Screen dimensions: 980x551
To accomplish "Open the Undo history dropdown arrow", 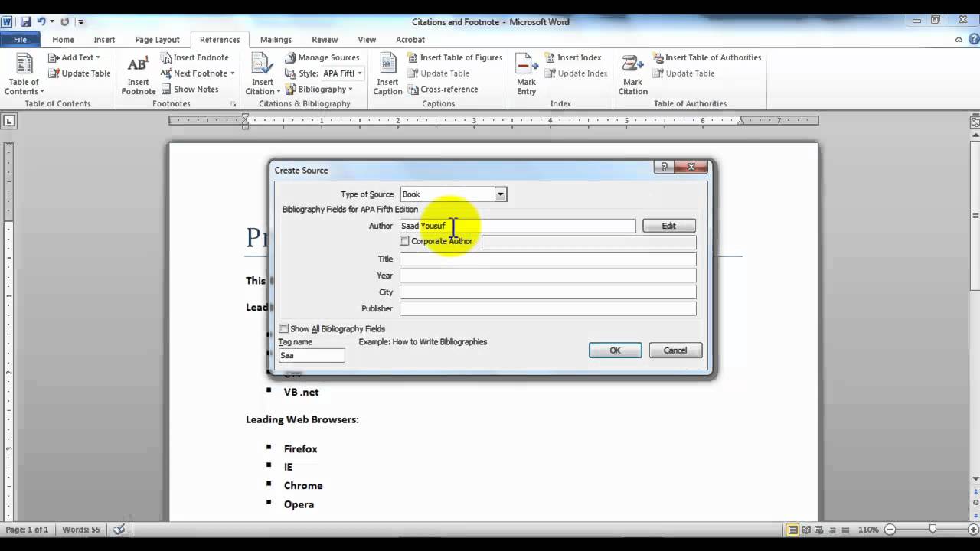I will pos(51,22).
